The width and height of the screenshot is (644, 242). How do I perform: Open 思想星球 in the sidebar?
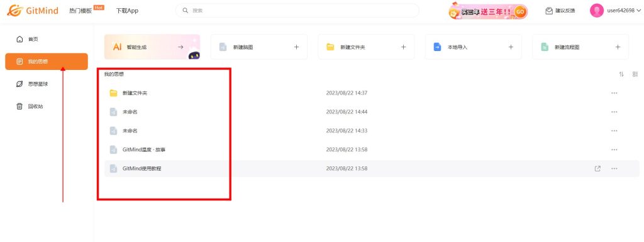pos(47,84)
